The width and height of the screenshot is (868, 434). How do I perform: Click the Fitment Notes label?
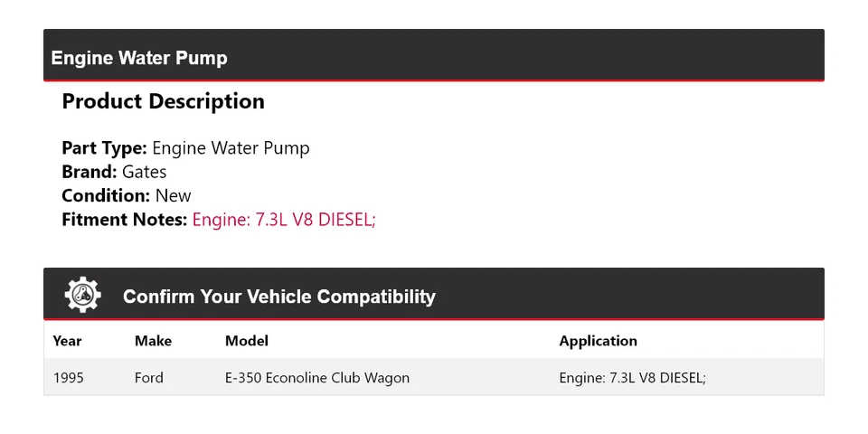pyautogui.click(x=125, y=219)
